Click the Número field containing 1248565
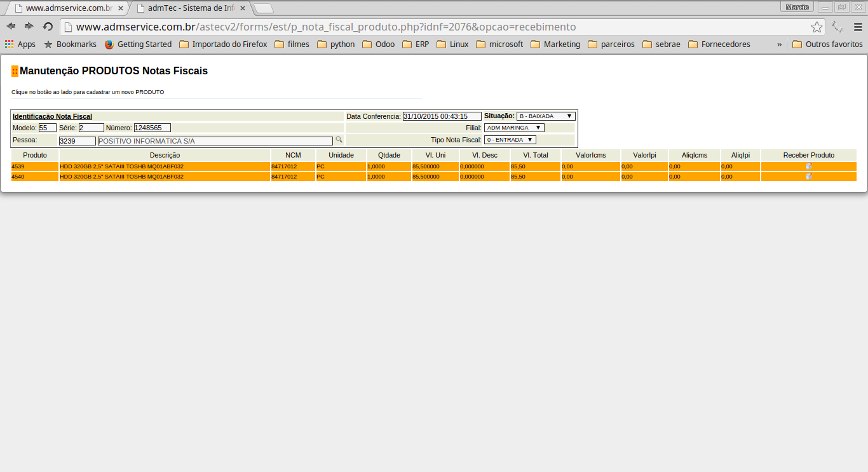 click(152, 128)
